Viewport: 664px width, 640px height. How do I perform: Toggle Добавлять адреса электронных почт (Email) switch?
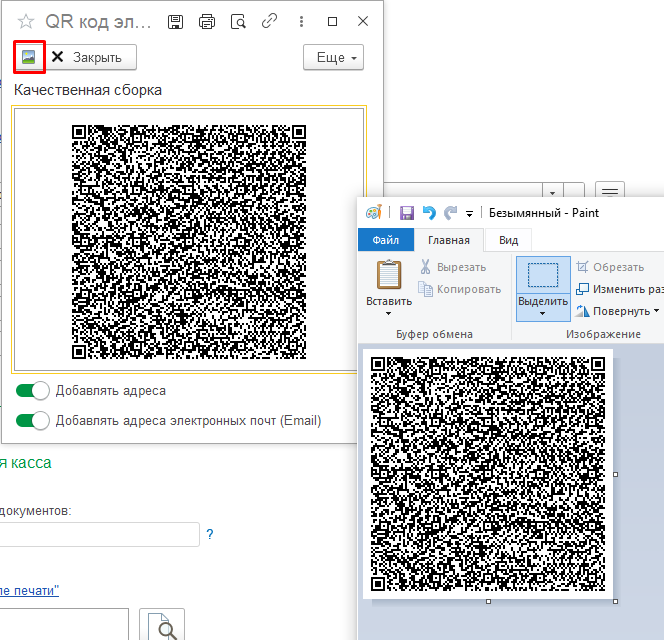click(33, 421)
